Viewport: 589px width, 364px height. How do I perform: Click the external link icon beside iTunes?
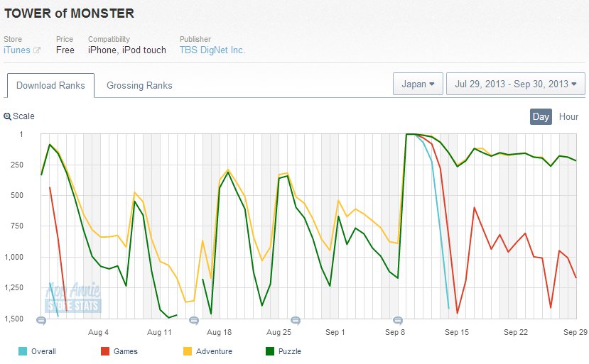click(x=37, y=50)
